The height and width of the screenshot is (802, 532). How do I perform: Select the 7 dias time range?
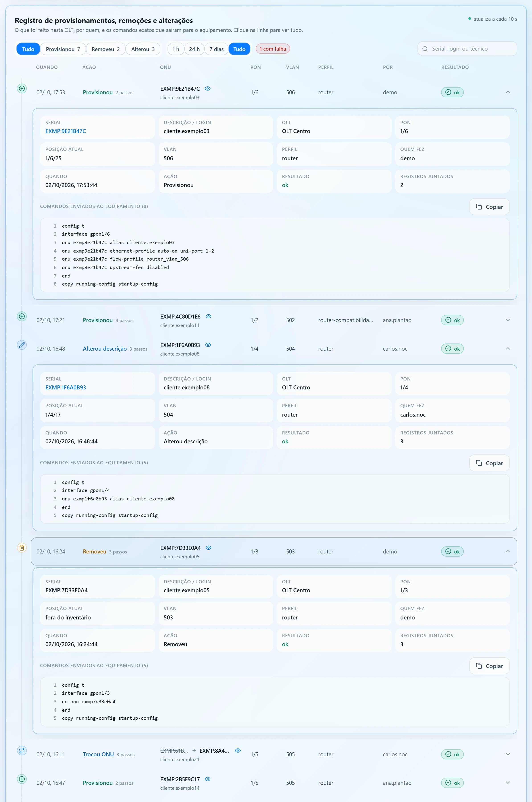(x=217, y=49)
